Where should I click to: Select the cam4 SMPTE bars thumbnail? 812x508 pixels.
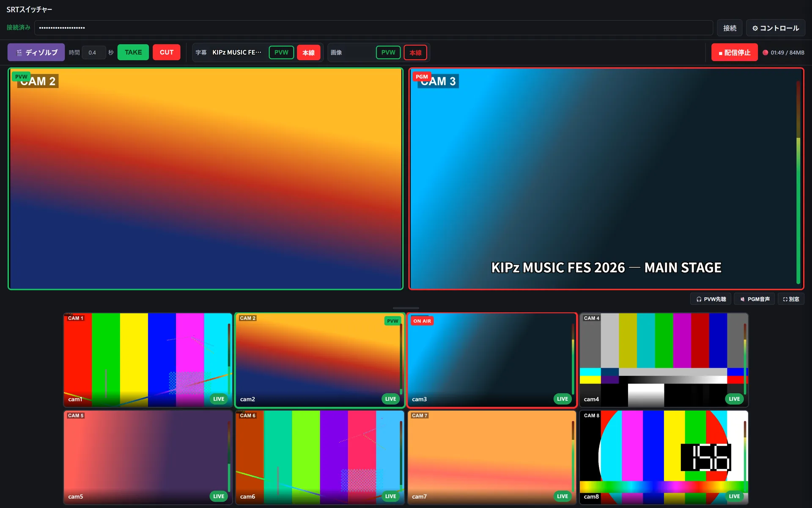point(664,360)
